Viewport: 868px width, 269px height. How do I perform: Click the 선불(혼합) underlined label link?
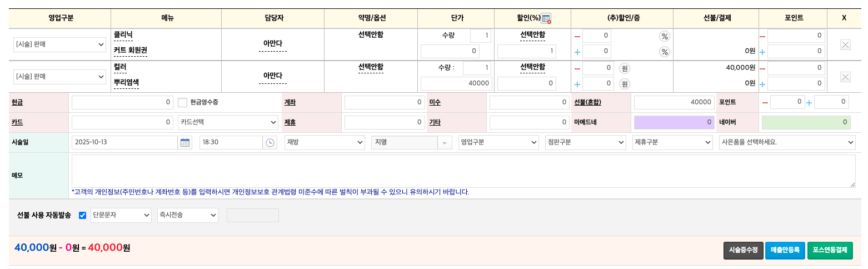point(587,102)
